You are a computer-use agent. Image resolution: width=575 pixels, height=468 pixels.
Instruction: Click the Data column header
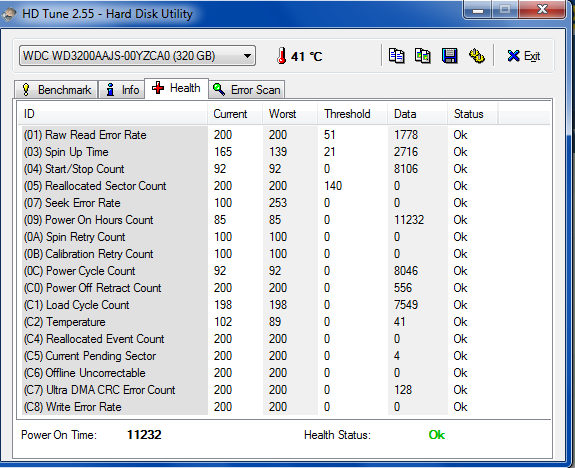coord(417,114)
